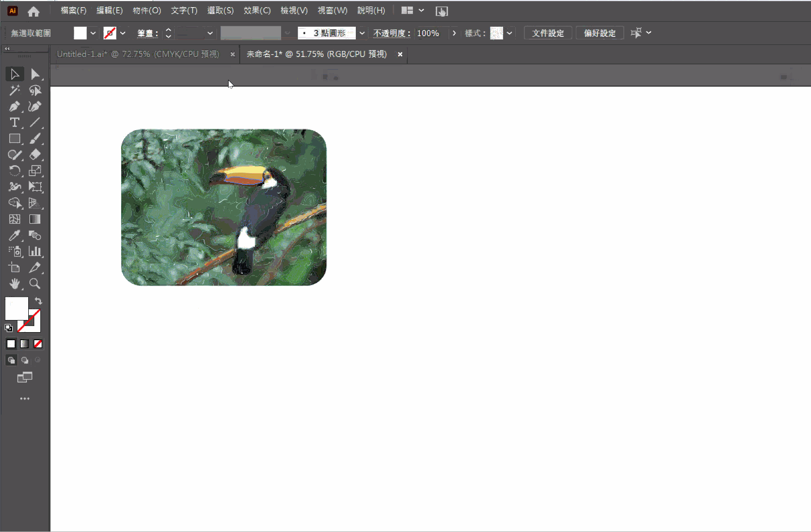Swap fill and stroke colors
811x532 pixels.
click(38, 301)
